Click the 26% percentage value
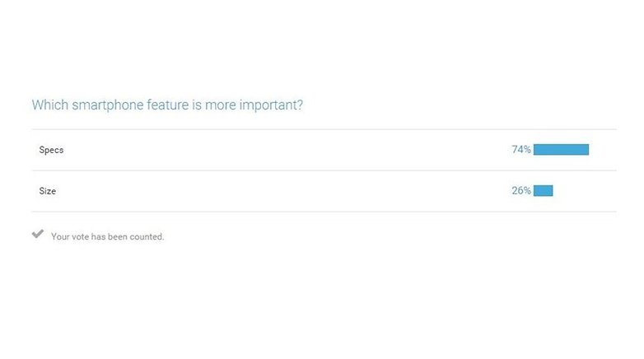Screen dimensions: 644x359 [x=521, y=190]
